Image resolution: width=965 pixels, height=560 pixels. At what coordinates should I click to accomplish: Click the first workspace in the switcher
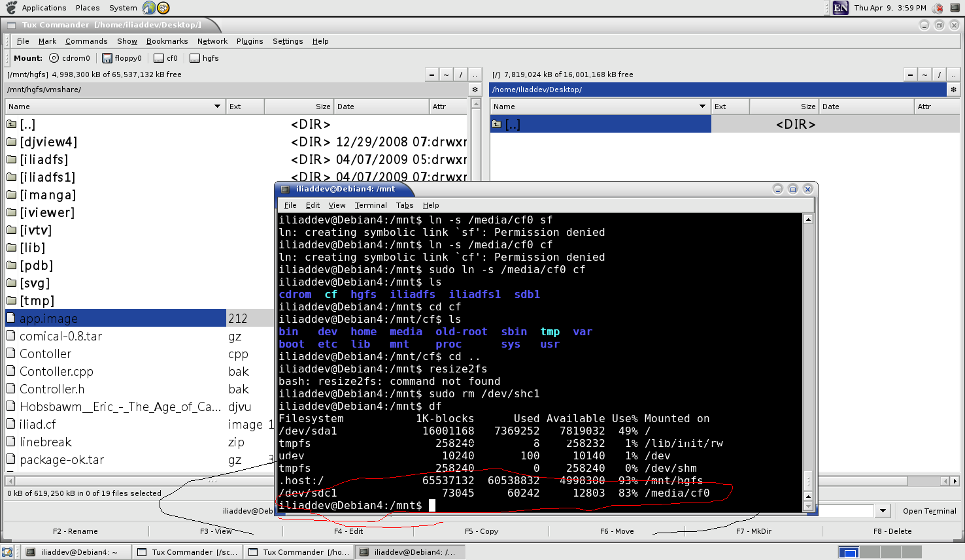(x=849, y=552)
